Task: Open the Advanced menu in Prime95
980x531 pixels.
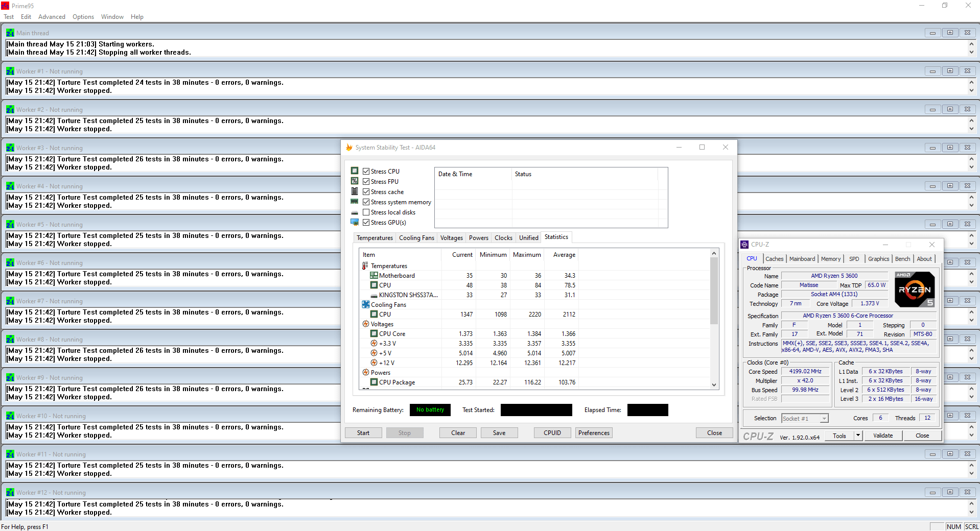Action: (x=52, y=17)
